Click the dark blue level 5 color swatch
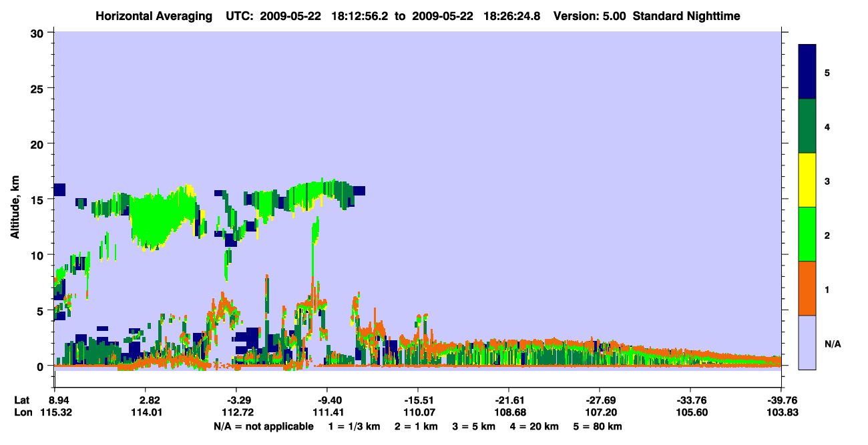The width and height of the screenshot is (868, 445). (807, 72)
